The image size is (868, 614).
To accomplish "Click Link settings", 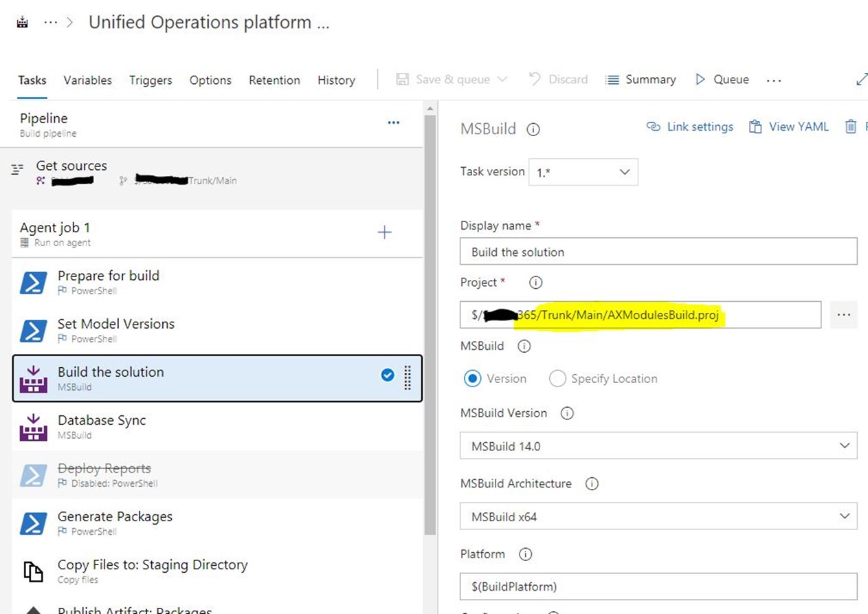I will click(690, 127).
